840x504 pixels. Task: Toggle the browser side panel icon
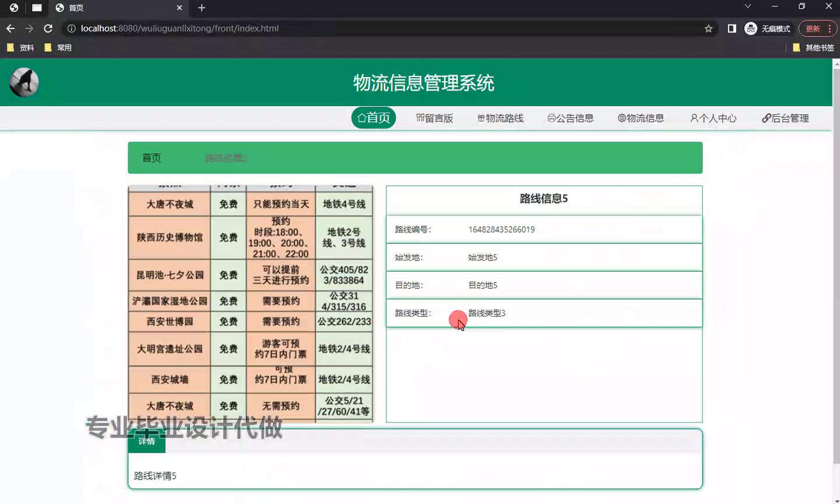coord(732,29)
